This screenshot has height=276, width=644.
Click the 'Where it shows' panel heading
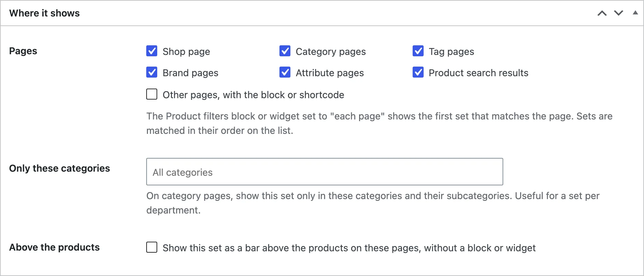pyautogui.click(x=45, y=13)
